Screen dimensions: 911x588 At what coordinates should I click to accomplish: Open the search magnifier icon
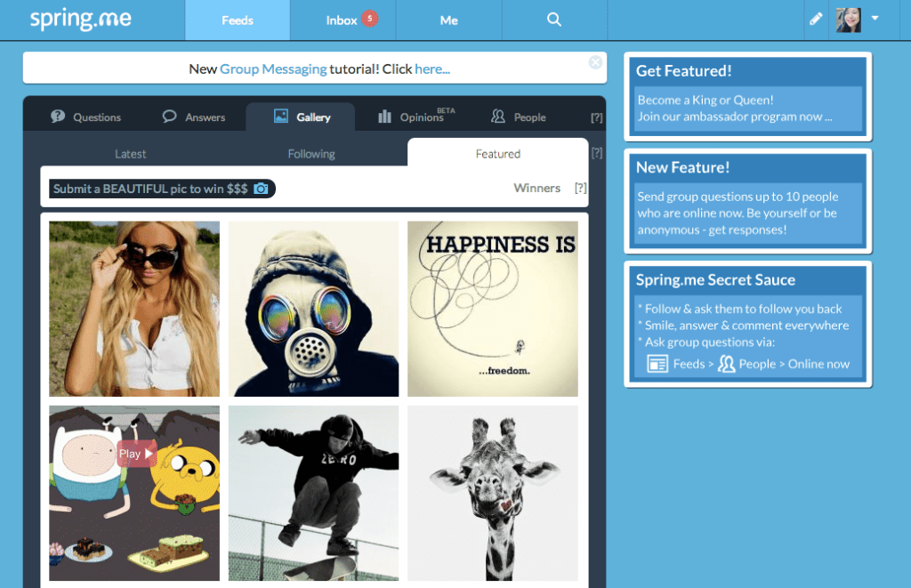pos(554,20)
